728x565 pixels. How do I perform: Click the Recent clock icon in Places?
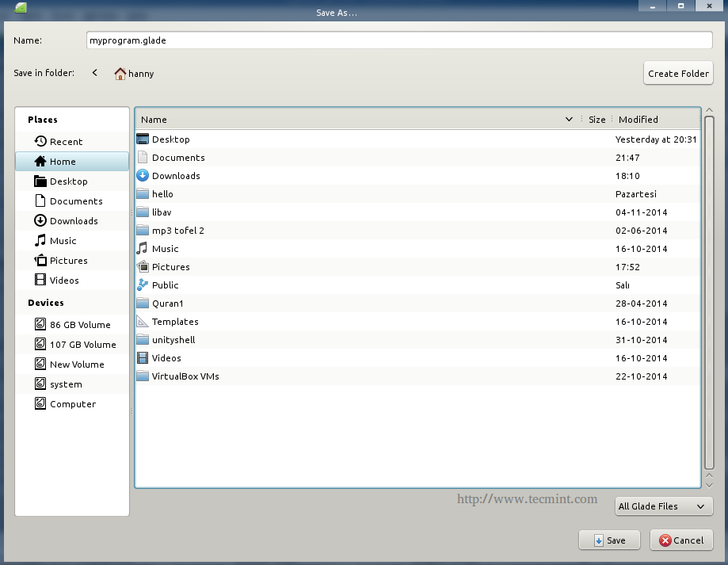40,142
